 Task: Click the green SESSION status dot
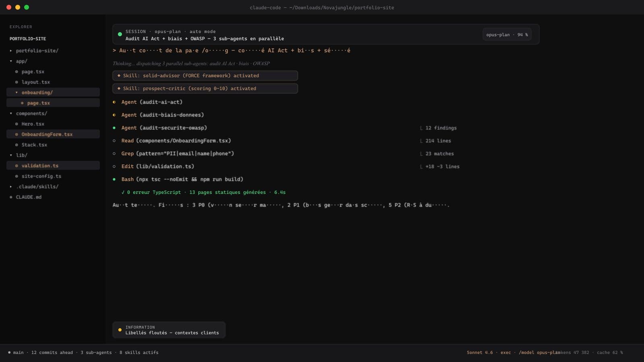[119, 35]
